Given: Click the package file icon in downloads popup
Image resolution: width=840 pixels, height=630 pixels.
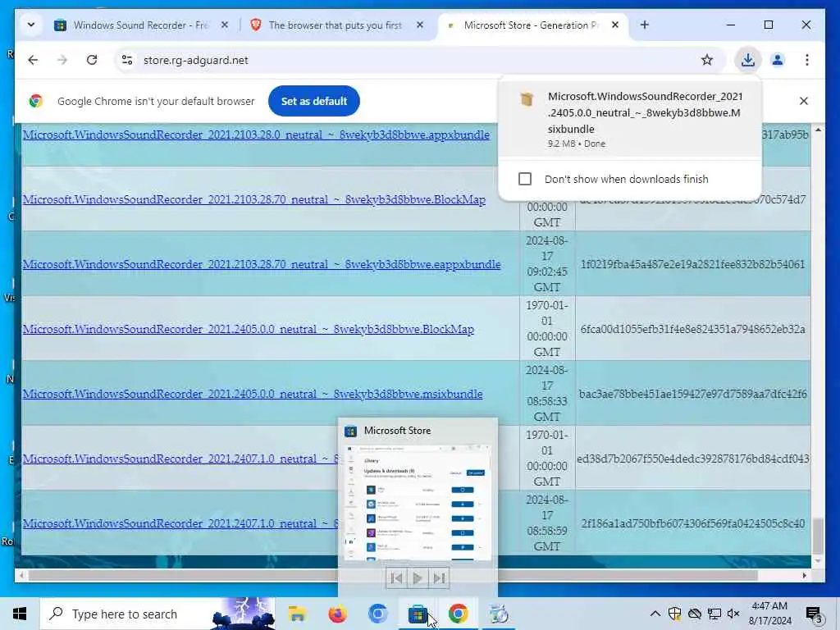Looking at the screenshot, I should pyautogui.click(x=527, y=99).
